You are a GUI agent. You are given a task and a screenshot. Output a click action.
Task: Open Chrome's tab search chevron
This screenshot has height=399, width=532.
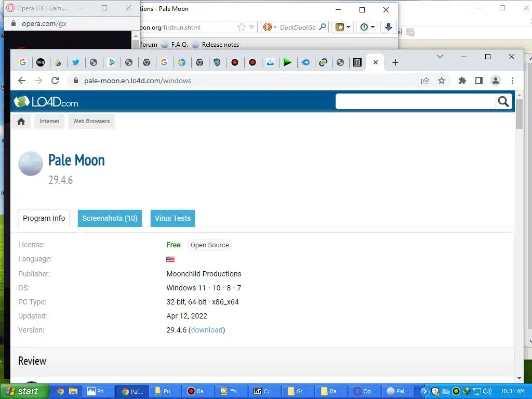tap(440, 57)
